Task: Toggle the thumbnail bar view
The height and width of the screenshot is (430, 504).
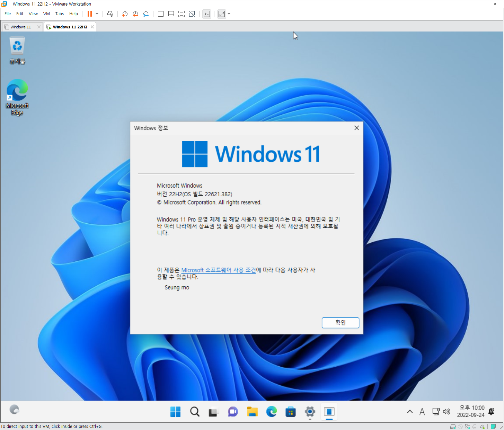Action: pos(171,14)
